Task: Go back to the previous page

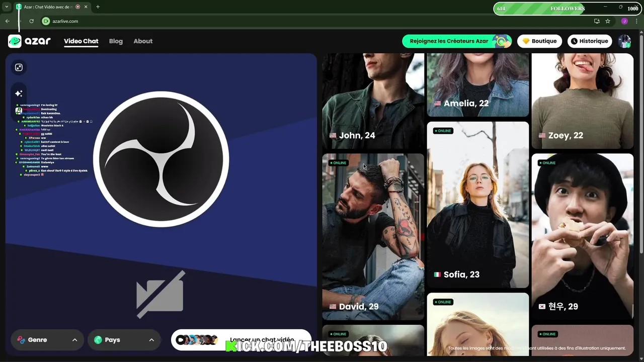Action: (7, 21)
